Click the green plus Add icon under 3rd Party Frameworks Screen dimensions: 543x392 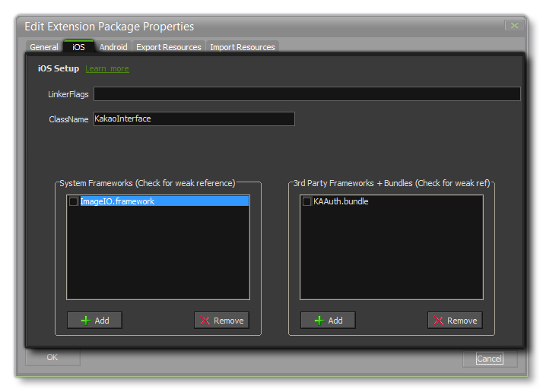coord(319,321)
